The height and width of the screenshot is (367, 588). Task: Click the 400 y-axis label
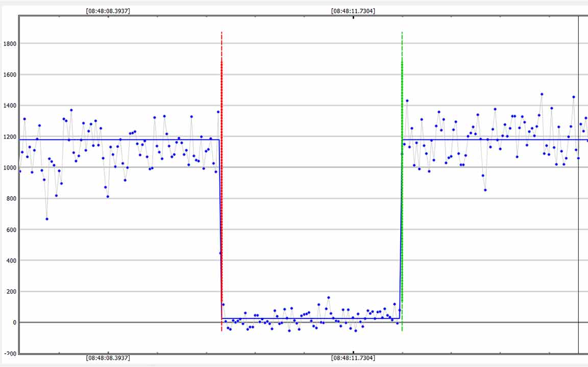coord(11,260)
